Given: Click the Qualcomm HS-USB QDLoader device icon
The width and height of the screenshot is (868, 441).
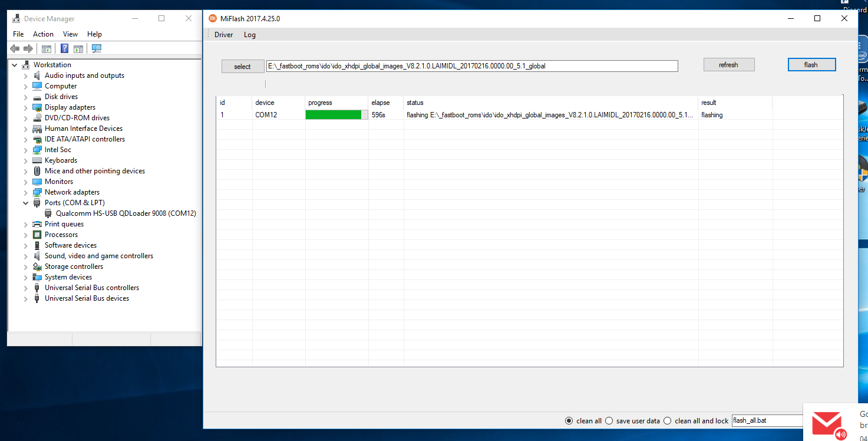Looking at the screenshot, I should tap(48, 213).
